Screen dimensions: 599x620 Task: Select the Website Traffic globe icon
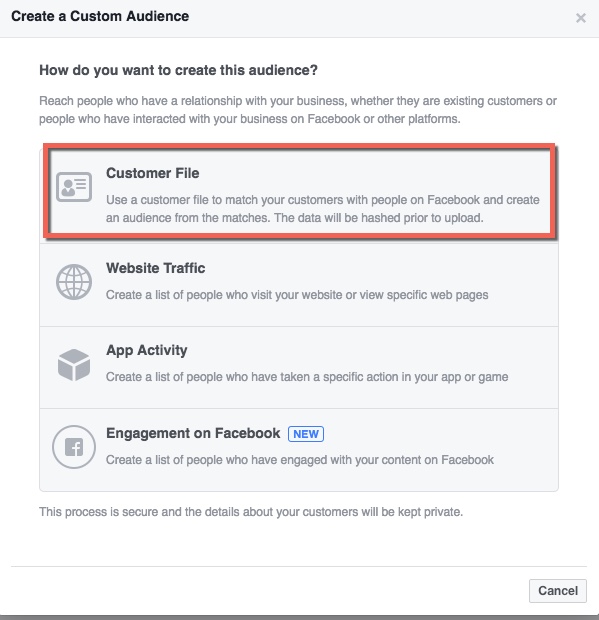coord(74,282)
